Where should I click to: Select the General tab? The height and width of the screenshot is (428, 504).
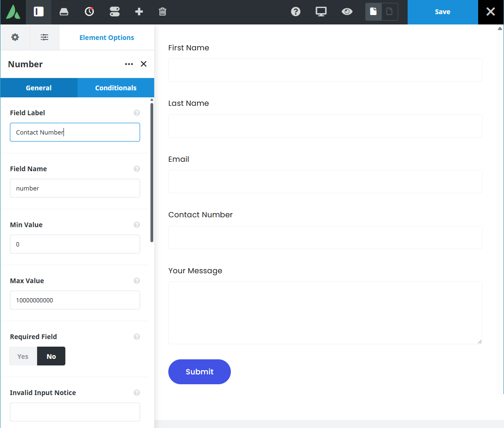pos(39,88)
